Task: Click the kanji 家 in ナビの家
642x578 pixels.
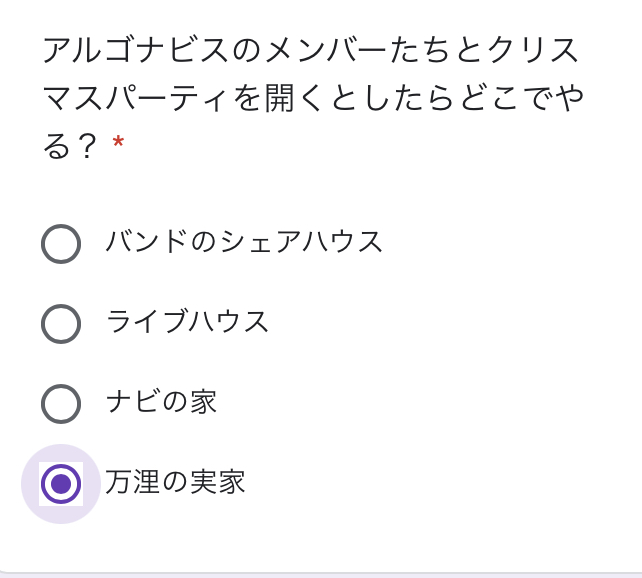Action: point(203,401)
